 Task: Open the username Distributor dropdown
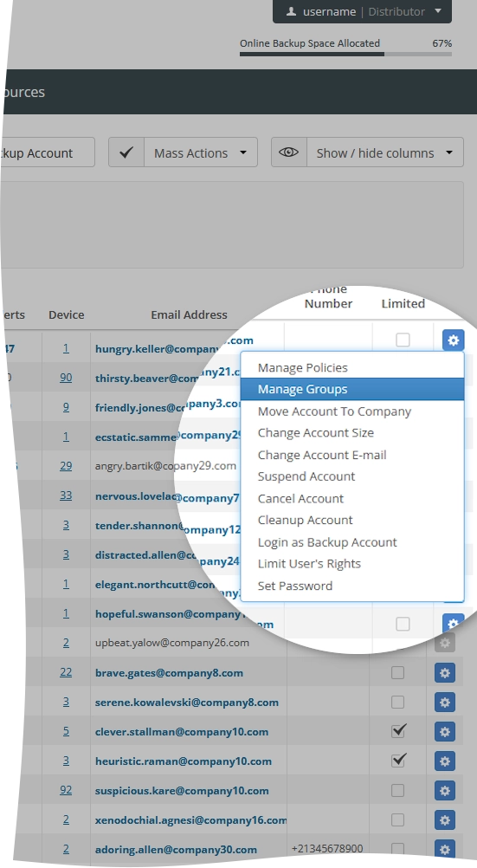pos(362,11)
